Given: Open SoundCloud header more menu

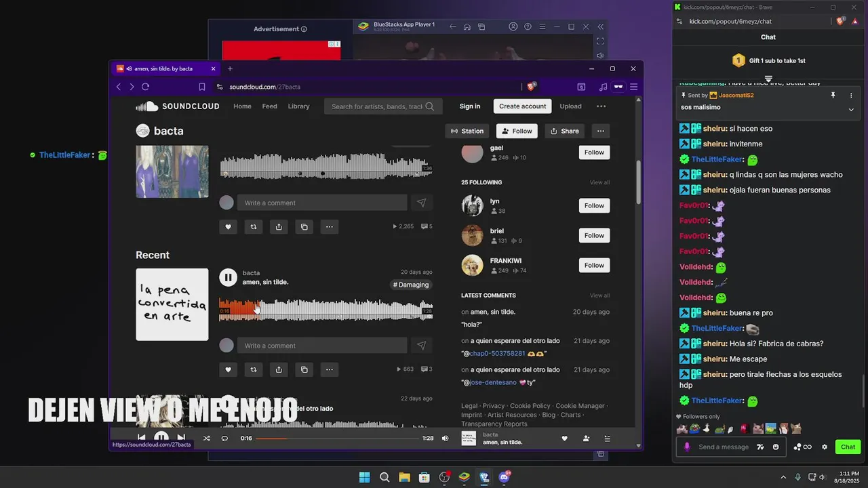Looking at the screenshot, I should 601,106.
